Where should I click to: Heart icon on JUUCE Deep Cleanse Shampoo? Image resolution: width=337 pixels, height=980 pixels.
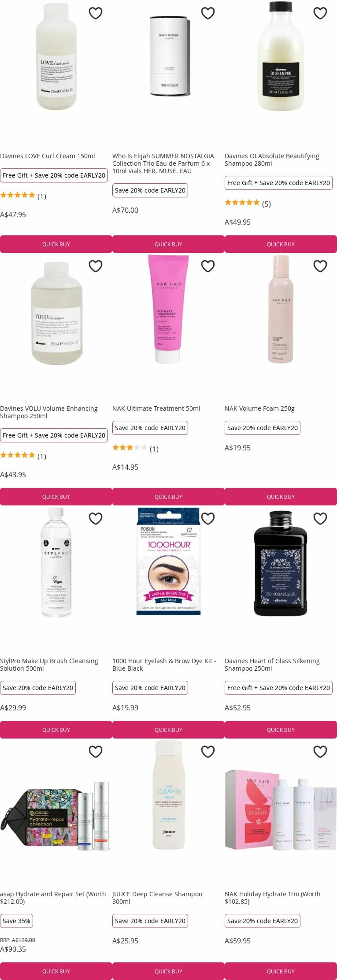click(208, 752)
